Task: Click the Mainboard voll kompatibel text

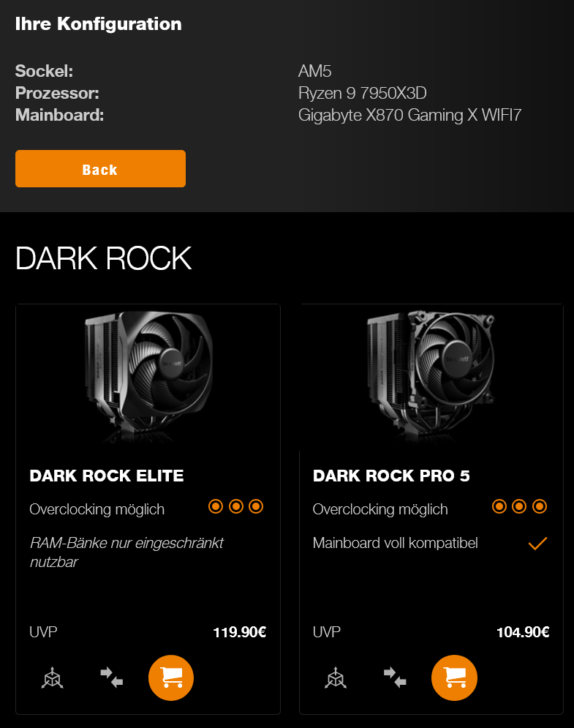Action: [x=395, y=544]
